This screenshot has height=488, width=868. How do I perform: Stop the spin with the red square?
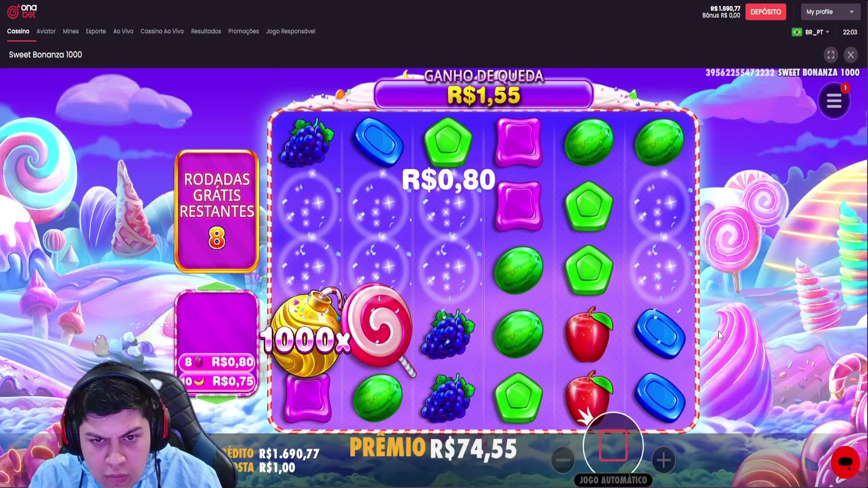(613, 445)
